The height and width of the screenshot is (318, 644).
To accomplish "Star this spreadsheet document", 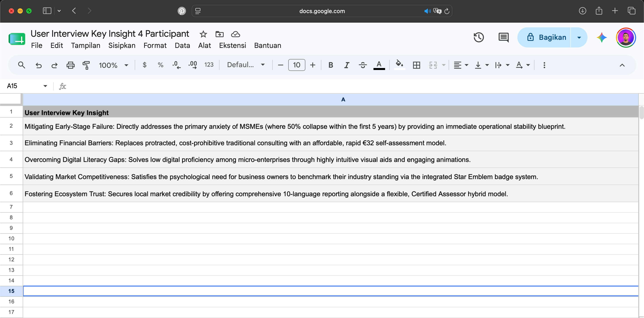I will click(203, 34).
